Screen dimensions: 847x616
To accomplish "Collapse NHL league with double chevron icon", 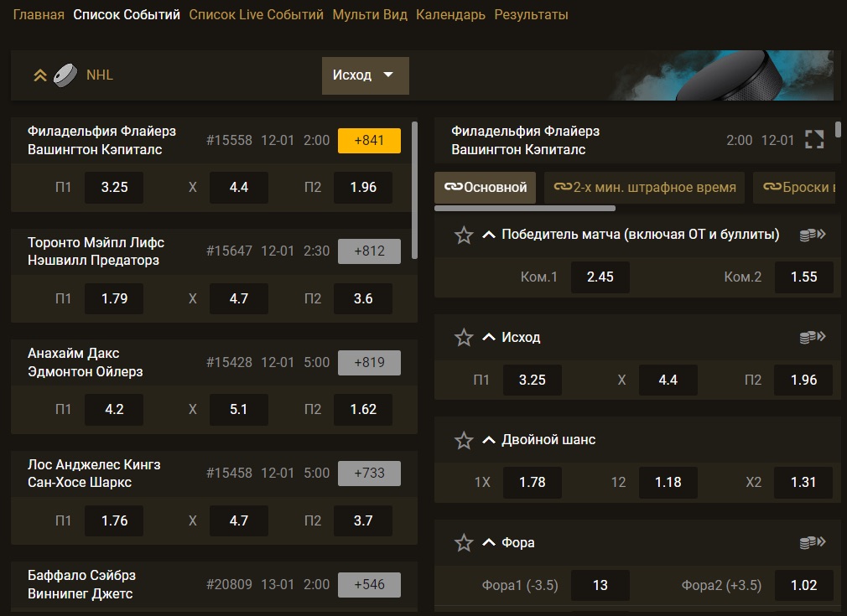I will click(40, 75).
